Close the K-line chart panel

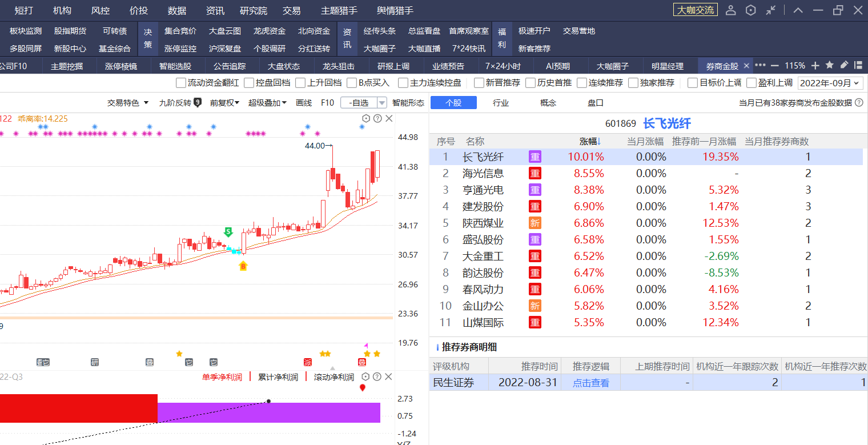pyautogui.click(x=389, y=118)
